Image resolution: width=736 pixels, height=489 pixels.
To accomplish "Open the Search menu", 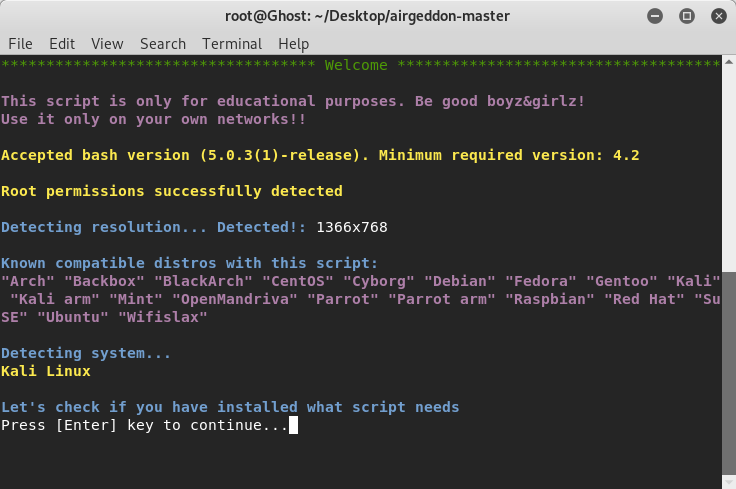I will tap(163, 44).
